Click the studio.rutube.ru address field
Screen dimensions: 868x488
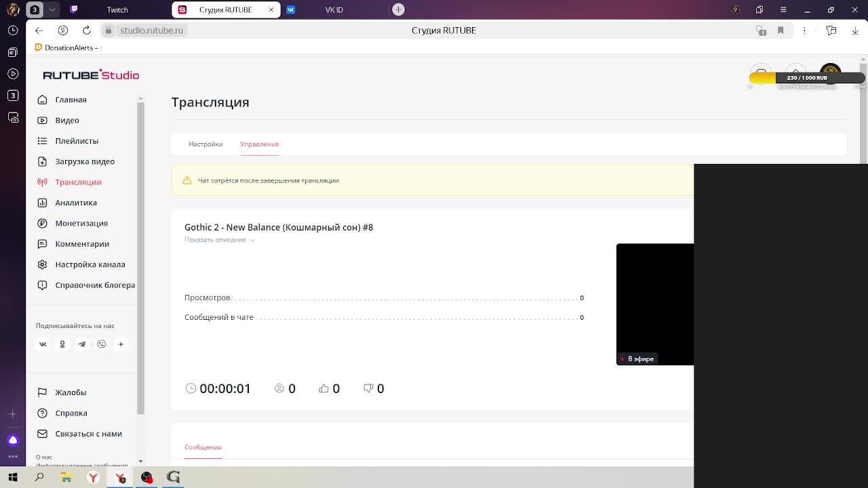coord(151,30)
